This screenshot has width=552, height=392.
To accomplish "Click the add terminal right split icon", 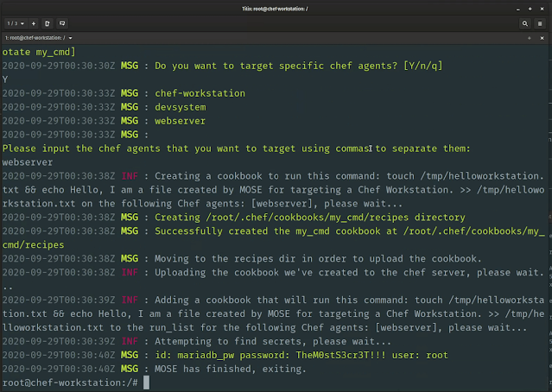I will [x=48, y=23].
